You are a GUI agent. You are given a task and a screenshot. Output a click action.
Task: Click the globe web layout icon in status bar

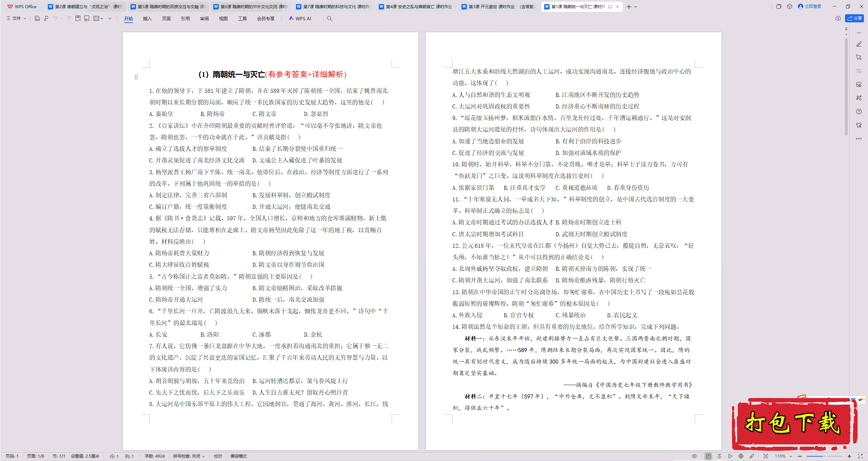tap(741, 456)
